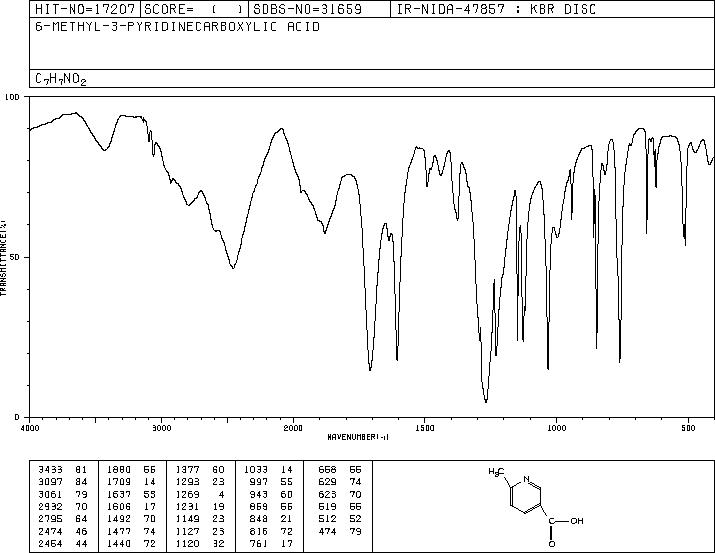Select the 869 peak entry in the table
Image resolution: width=715 pixels, height=553 pixels.
[x=272, y=507]
